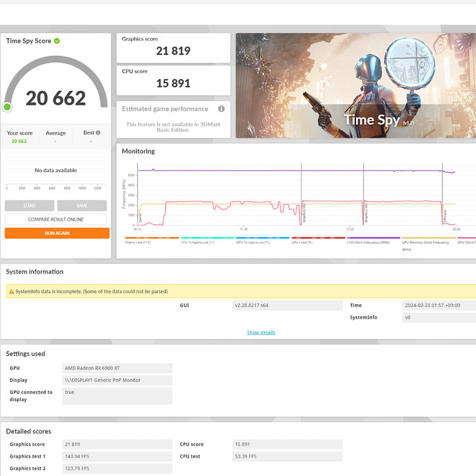
Task: Click the green 20 662 under Your score
Action: [19, 141]
